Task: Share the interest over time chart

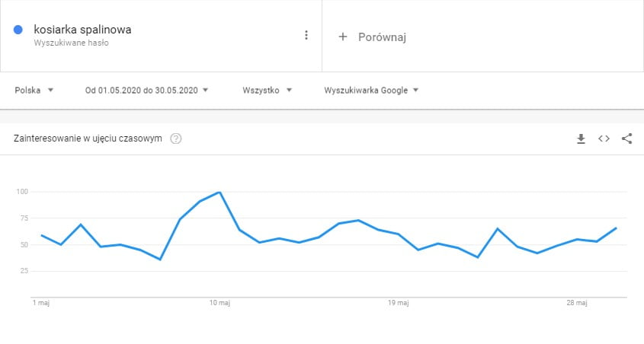Action: 626,139
